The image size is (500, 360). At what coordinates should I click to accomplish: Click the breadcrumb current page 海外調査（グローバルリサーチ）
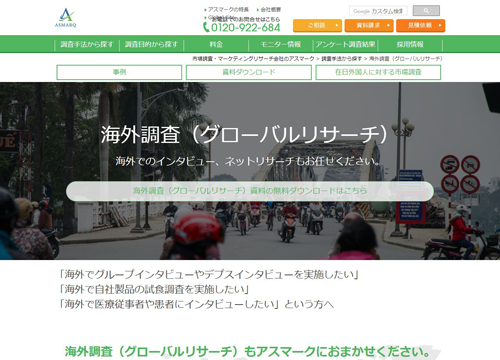coord(406,59)
